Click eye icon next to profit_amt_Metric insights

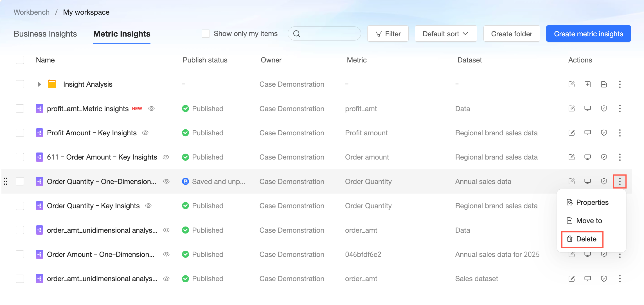pyautogui.click(x=151, y=109)
